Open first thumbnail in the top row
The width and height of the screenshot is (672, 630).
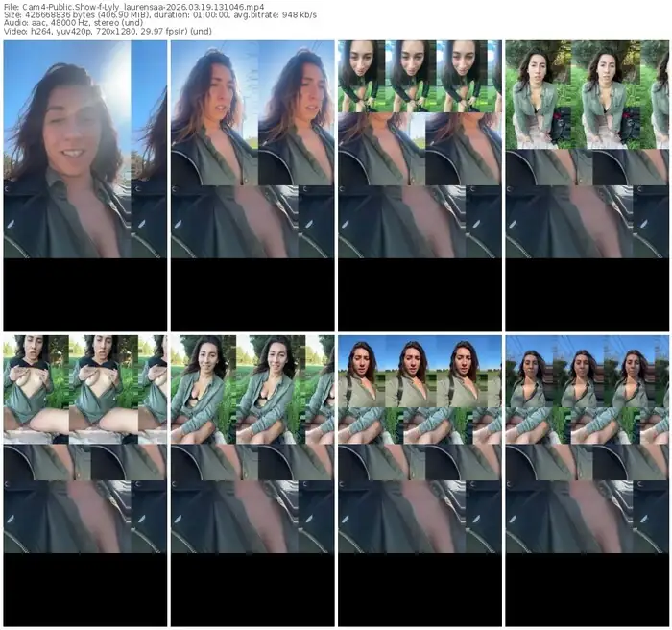coord(85,185)
